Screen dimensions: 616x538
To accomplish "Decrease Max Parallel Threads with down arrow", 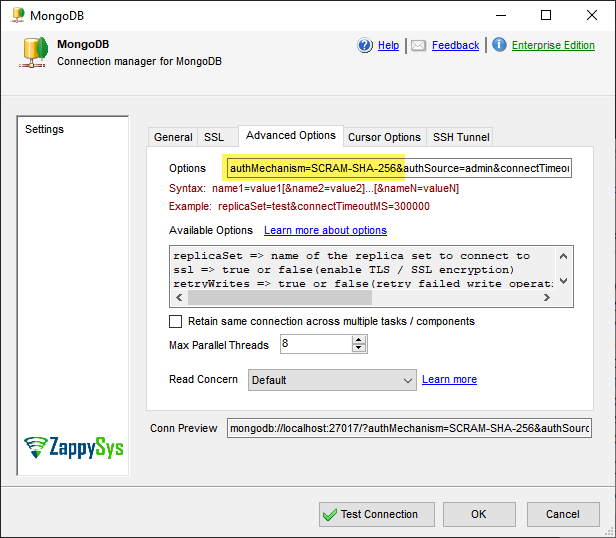I will pos(359,348).
